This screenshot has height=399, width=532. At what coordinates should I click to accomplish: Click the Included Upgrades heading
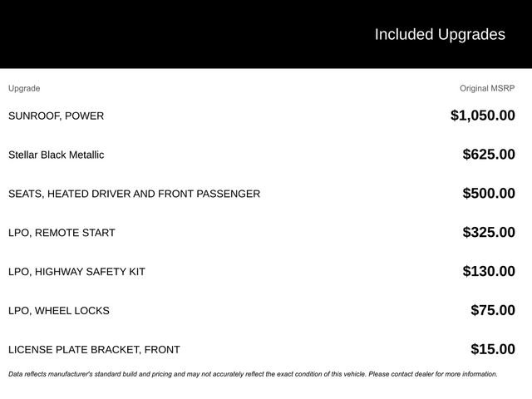(440, 35)
